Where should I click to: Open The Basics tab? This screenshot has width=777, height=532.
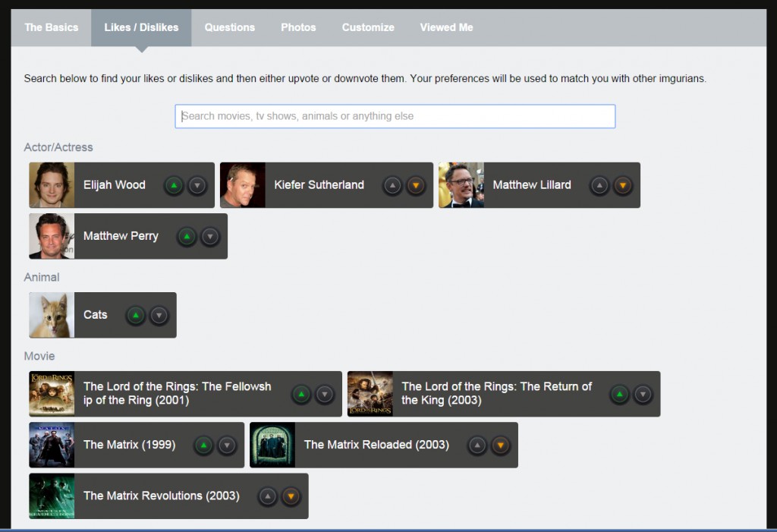tap(52, 28)
